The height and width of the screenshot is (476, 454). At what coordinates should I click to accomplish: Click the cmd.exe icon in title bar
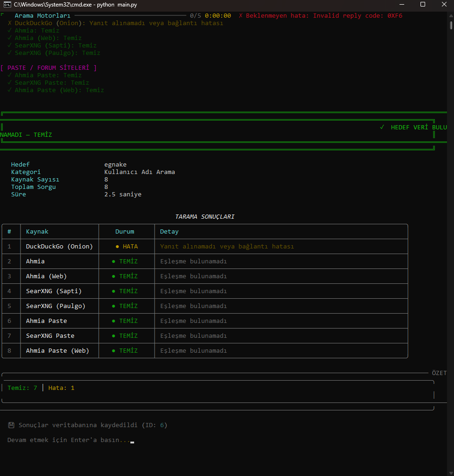(7, 5)
